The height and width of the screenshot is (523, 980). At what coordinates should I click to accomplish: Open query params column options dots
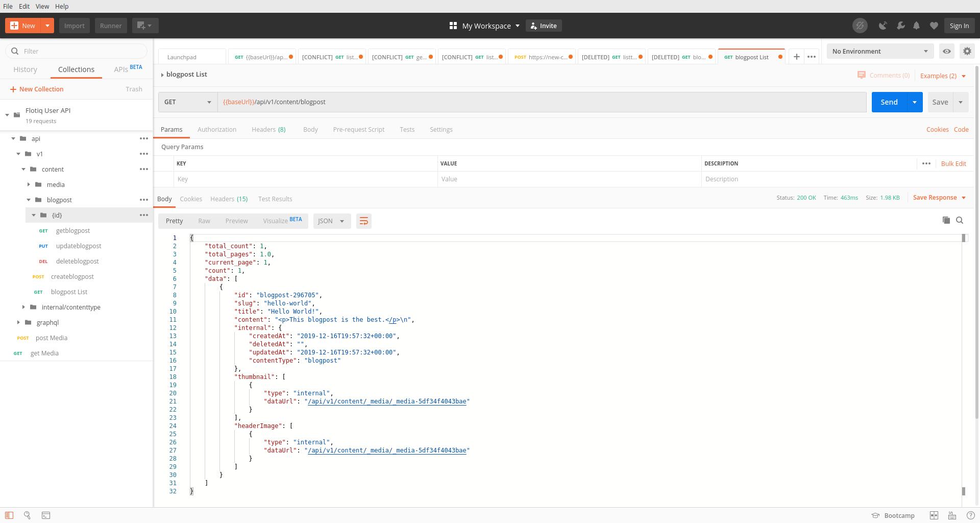(x=926, y=163)
